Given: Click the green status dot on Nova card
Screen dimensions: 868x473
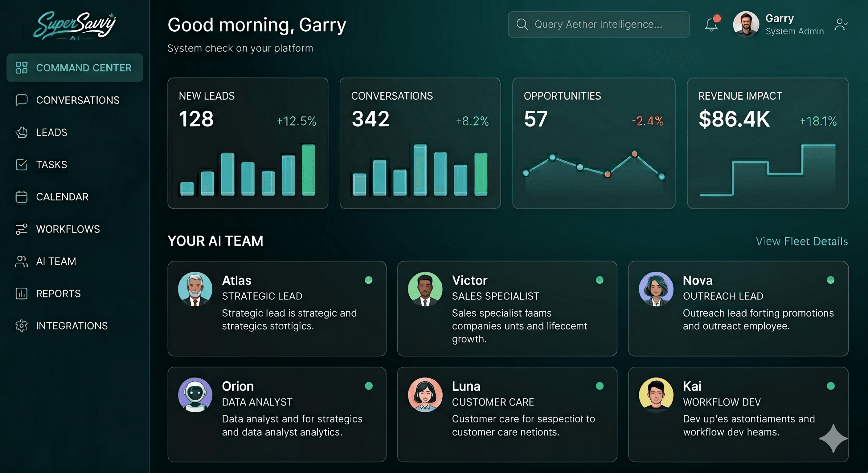Looking at the screenshot, I should (x=831, y=280).
